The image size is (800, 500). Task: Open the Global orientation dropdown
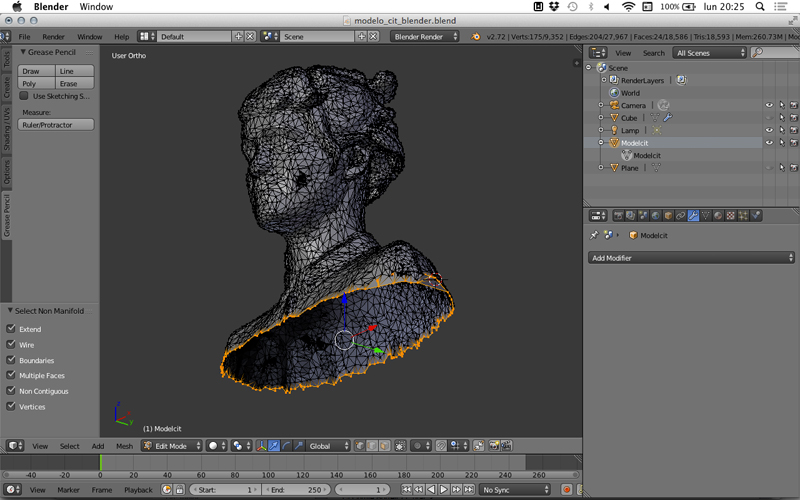coord(329,446)
